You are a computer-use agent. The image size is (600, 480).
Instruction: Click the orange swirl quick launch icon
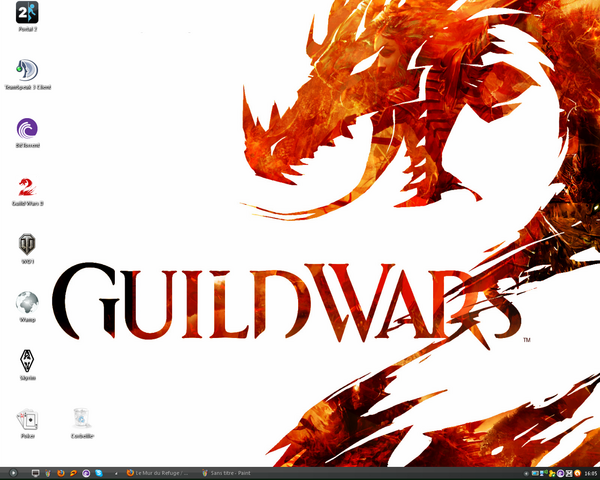coord(73,473)
